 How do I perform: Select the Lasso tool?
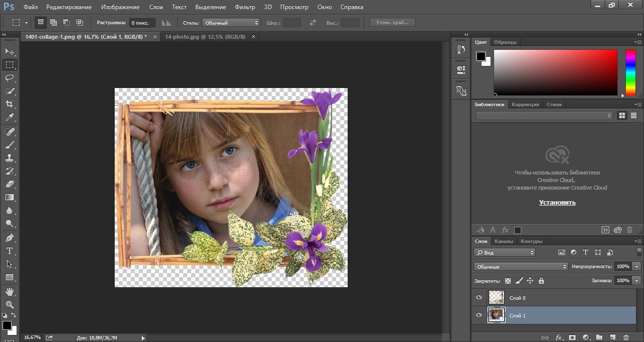coord(10,78)
